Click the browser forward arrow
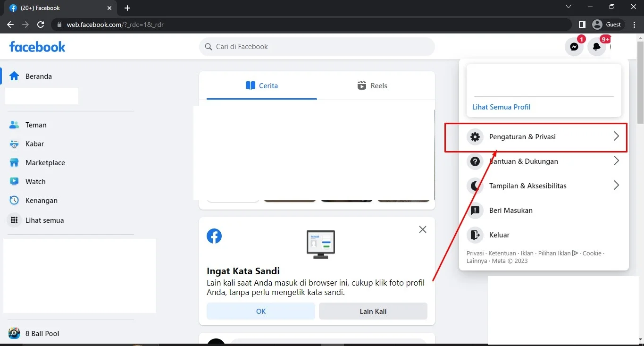The height and width of the screenshot is (346, 644). tap(25, 25)
